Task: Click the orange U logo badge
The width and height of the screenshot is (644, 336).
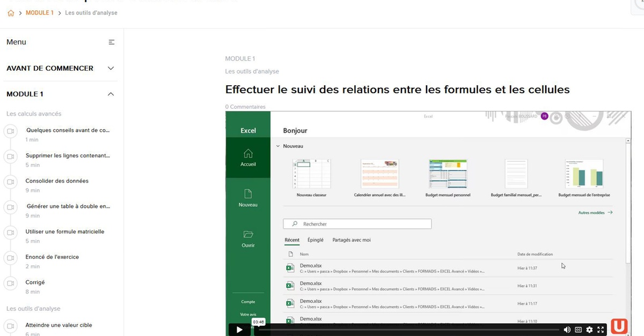Action: point(619,326)
